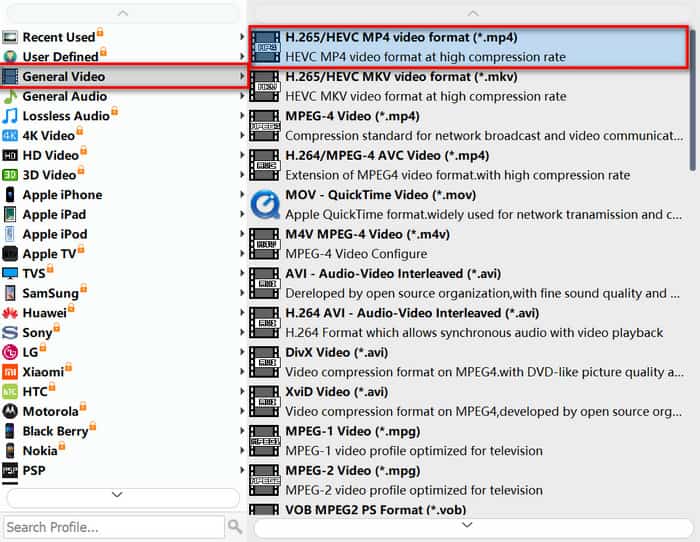Click the search magnifier icon
Screen dimensions: 700x542
(235, 527)
